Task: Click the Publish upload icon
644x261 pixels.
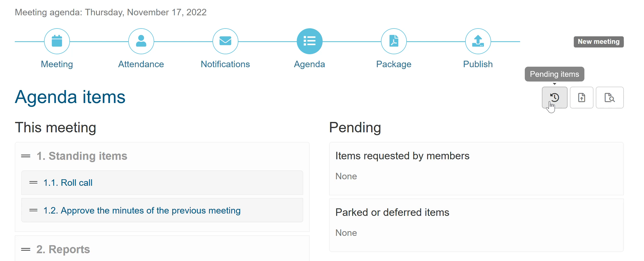Action: [478, 41]
